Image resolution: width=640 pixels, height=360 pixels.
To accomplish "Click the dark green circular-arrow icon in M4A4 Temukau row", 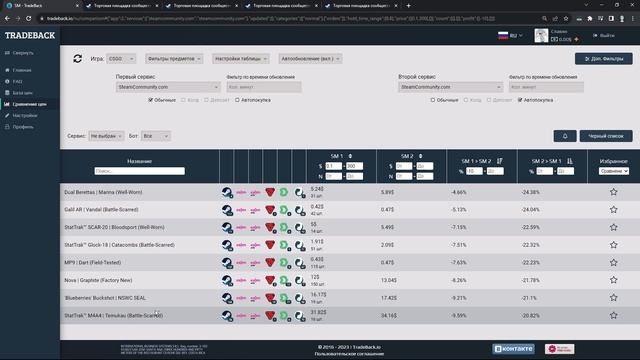I will pos(300,316).
